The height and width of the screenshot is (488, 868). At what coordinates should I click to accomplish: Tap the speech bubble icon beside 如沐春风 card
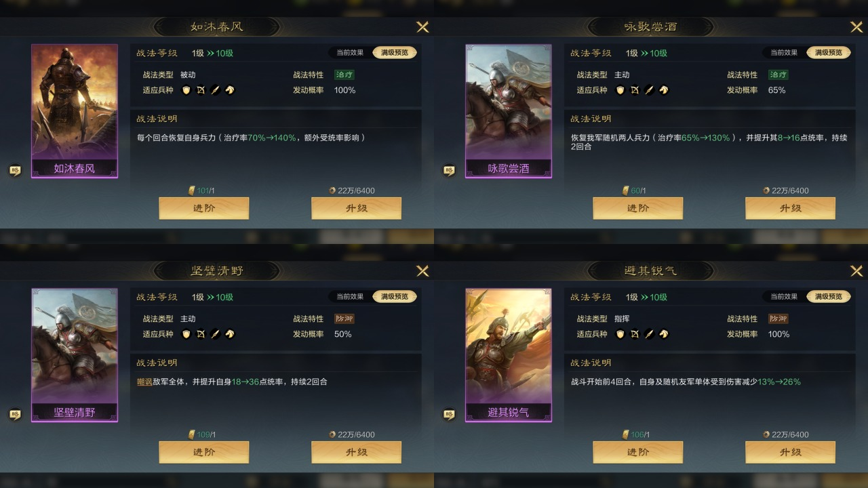coord(14,170)
